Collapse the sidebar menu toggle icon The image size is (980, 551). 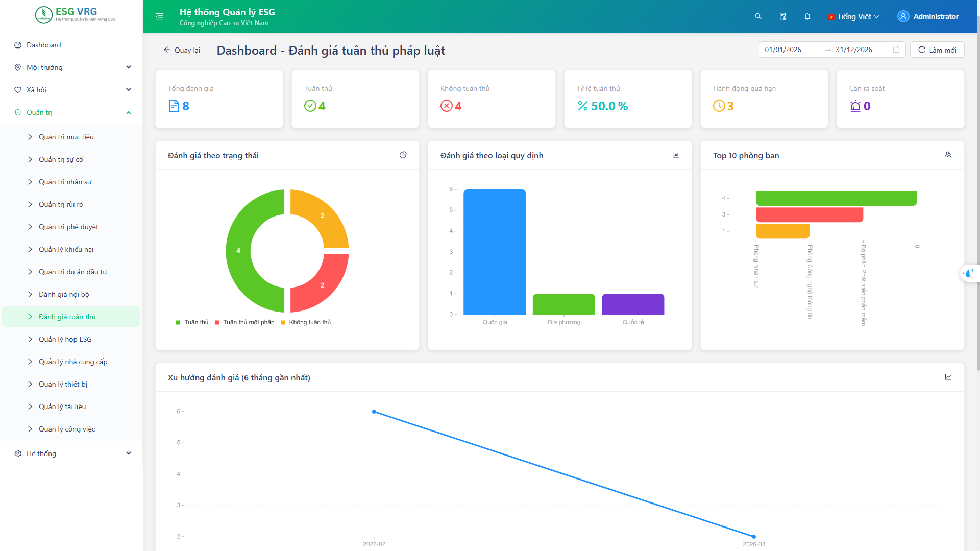click(x=159, y=16)
